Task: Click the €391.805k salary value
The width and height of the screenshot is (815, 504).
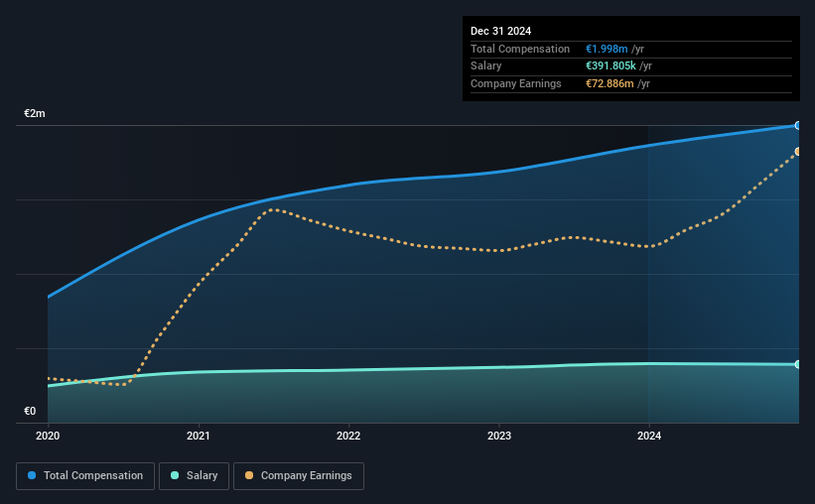Action: tap(611, 66)
